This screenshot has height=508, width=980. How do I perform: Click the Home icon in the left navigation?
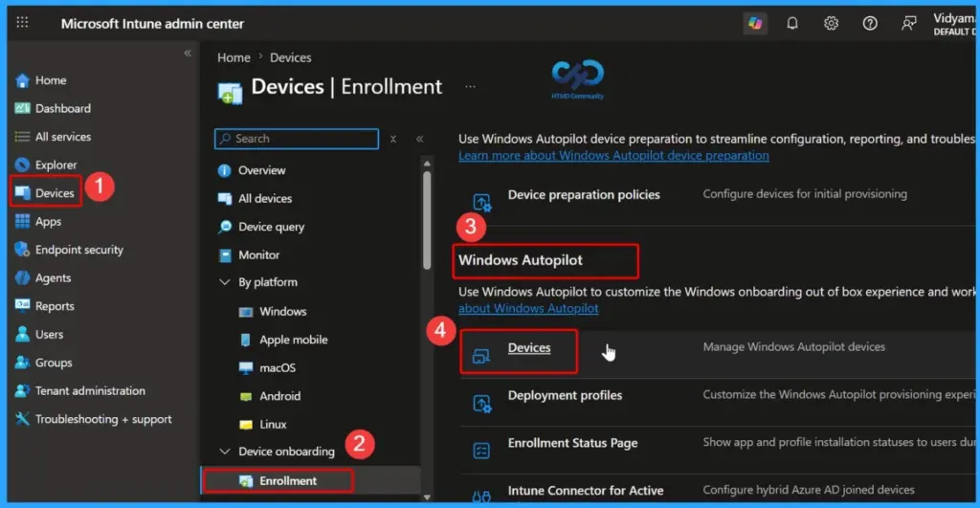coord(23,80)
